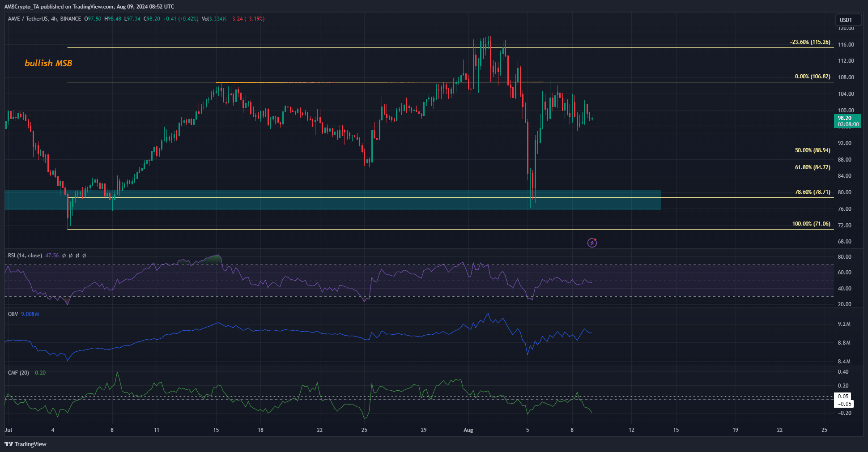Click the RSI value 47.56
This screenshot has width=868, height=452.
[x=52, y=256]
